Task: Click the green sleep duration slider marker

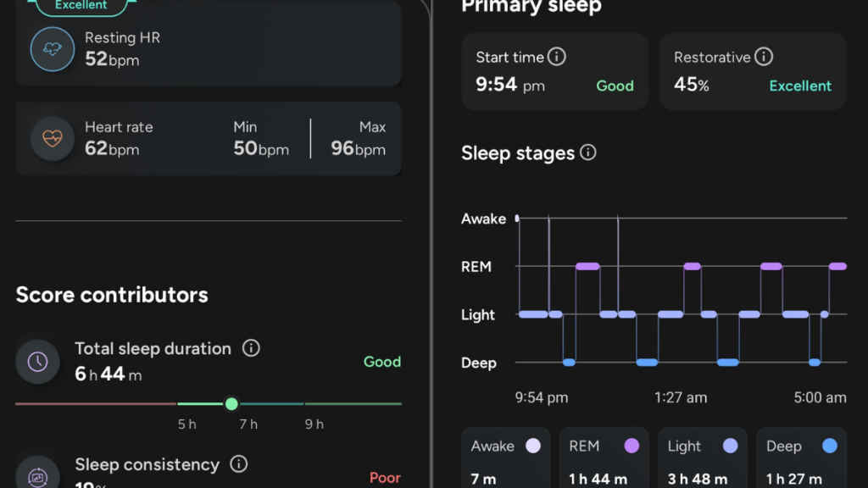Action: (231, 404)
